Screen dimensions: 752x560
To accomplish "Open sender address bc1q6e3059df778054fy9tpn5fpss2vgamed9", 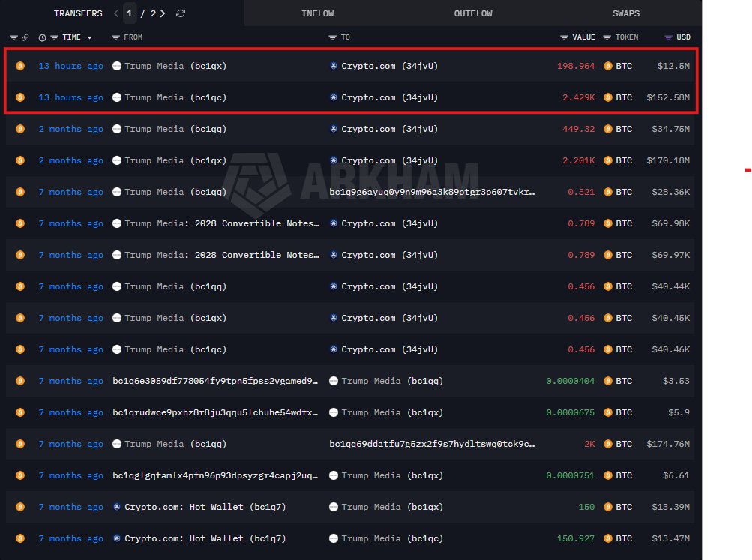I will 215,381.
